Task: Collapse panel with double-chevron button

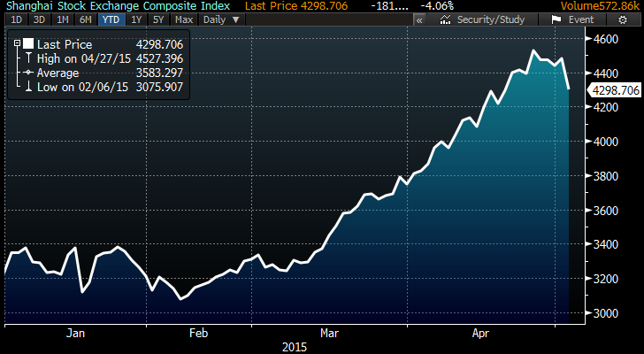Action: click(x=419, y=19)
